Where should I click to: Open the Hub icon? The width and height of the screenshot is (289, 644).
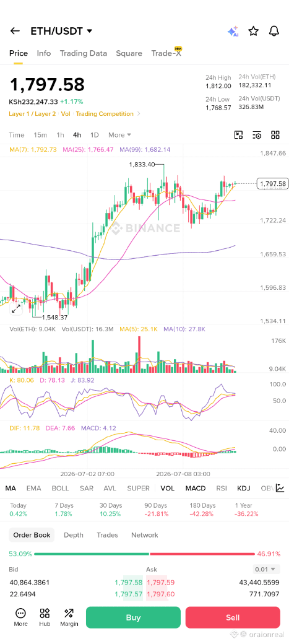point(45,617)
